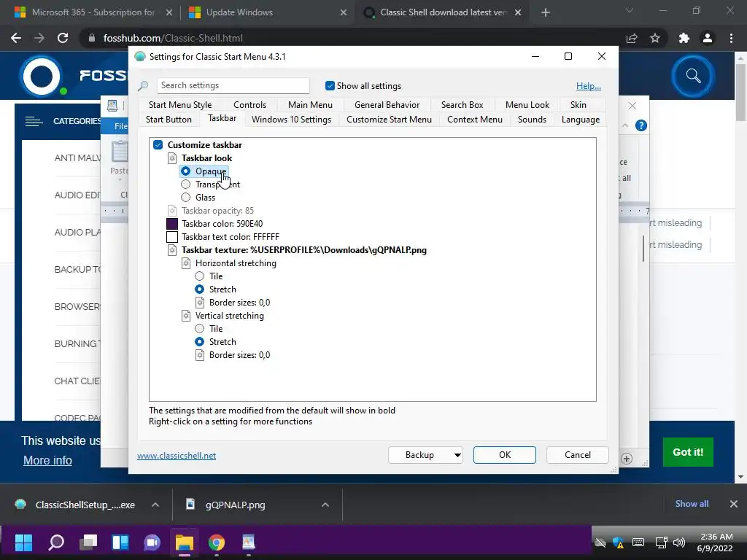
Task: Open the FossHub Categories hamburger menu
Action: [x=34, y=122]
